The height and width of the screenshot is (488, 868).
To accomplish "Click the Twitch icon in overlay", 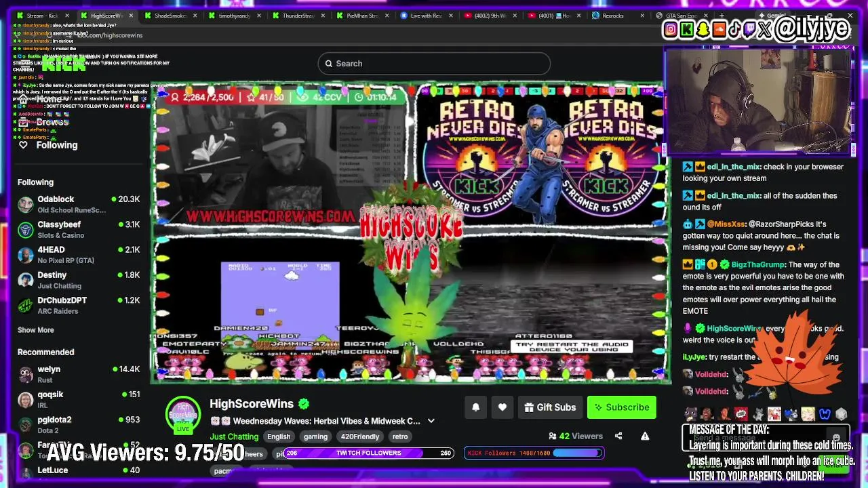I will pyautogui.click(x=750, y=29).
